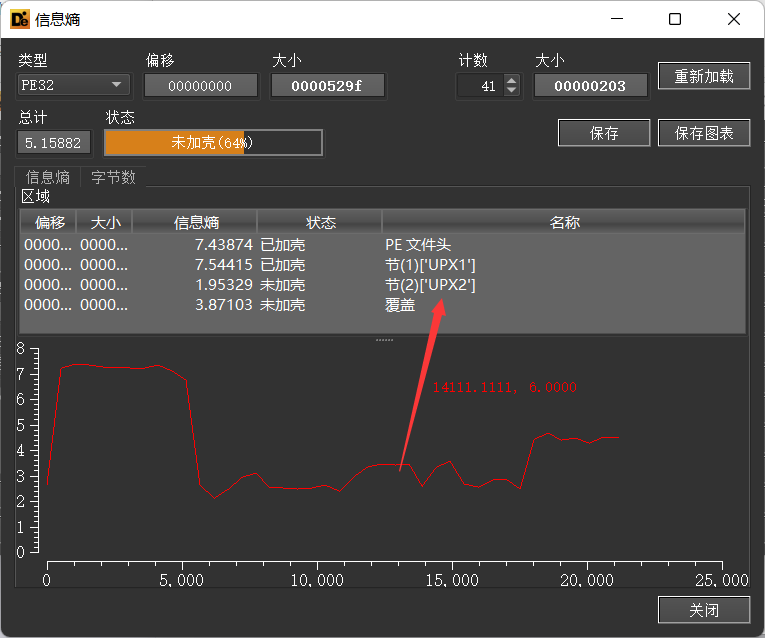
Task: Sort by the 名称 column header
Action: (564, 222)
